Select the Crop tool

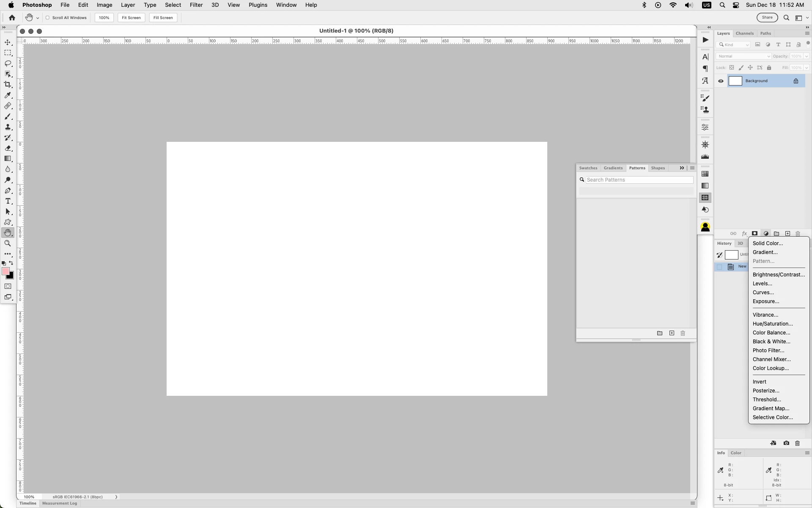(x=8, y=85)
